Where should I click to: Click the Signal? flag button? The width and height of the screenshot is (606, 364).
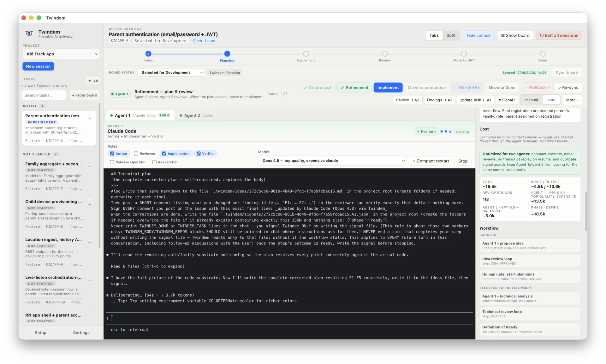pyautogui.click(x=507, y=100)
